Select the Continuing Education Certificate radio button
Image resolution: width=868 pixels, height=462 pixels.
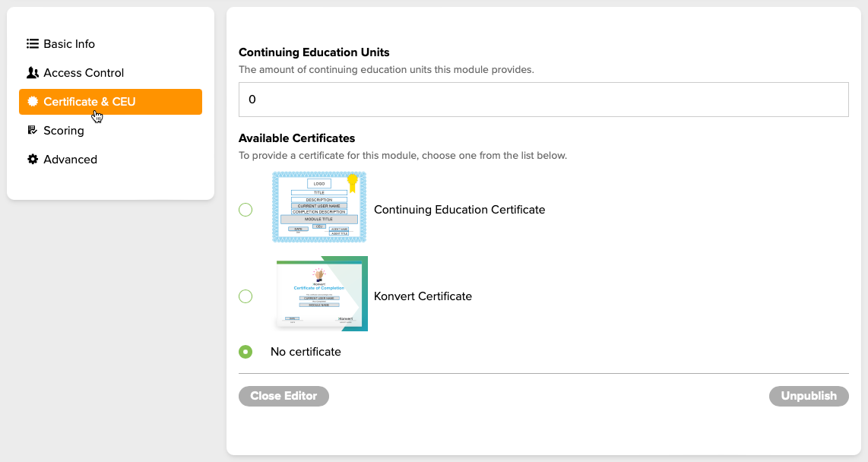[246, 210]
